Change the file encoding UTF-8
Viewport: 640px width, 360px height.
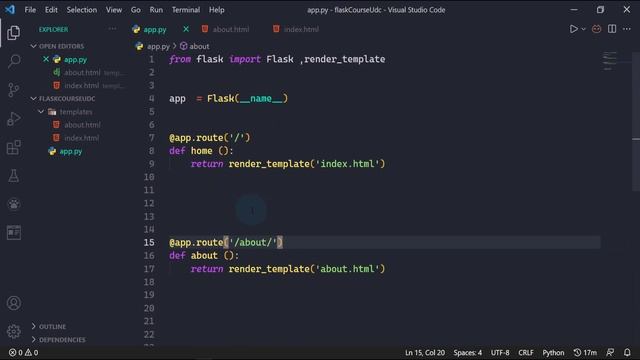[500, 352]
